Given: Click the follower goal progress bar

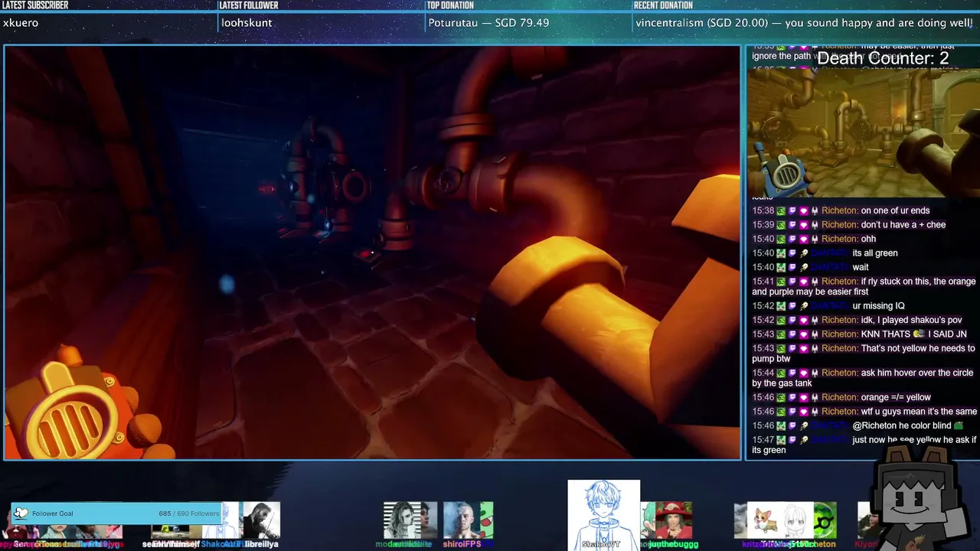Looking at the screenshot, I should coord(116,514).
